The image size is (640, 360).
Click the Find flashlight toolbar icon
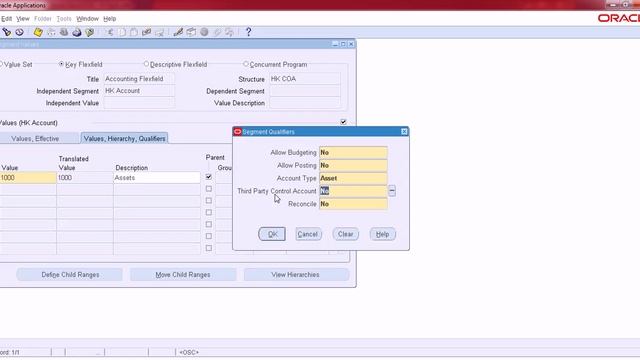(x=7, y=32)
